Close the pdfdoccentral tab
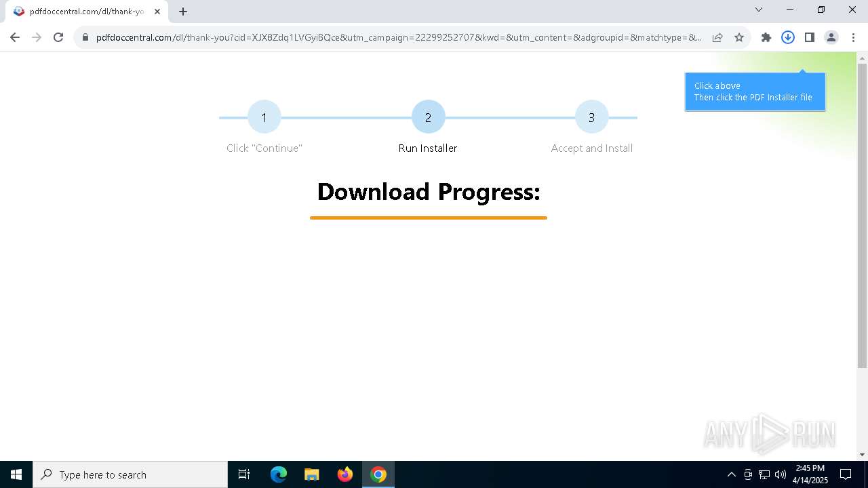This screenshot has width=868, height=488. tap(157, 12)
